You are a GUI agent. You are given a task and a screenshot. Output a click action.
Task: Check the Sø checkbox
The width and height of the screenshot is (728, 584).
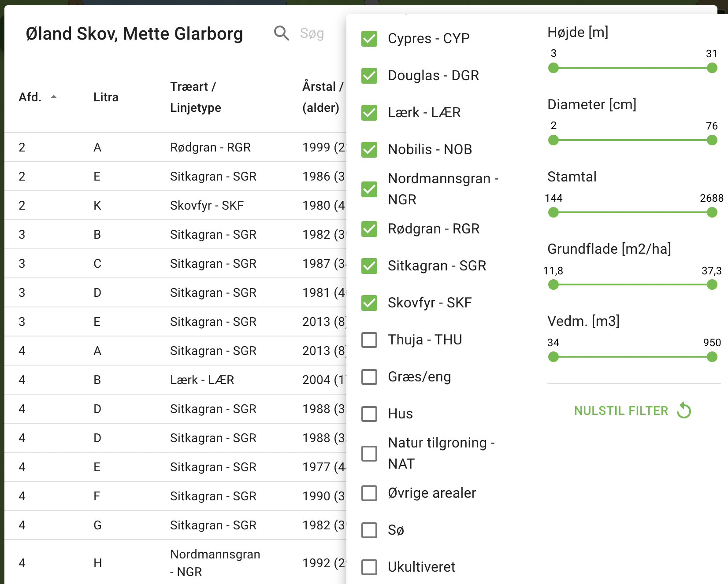coord(369,530)
